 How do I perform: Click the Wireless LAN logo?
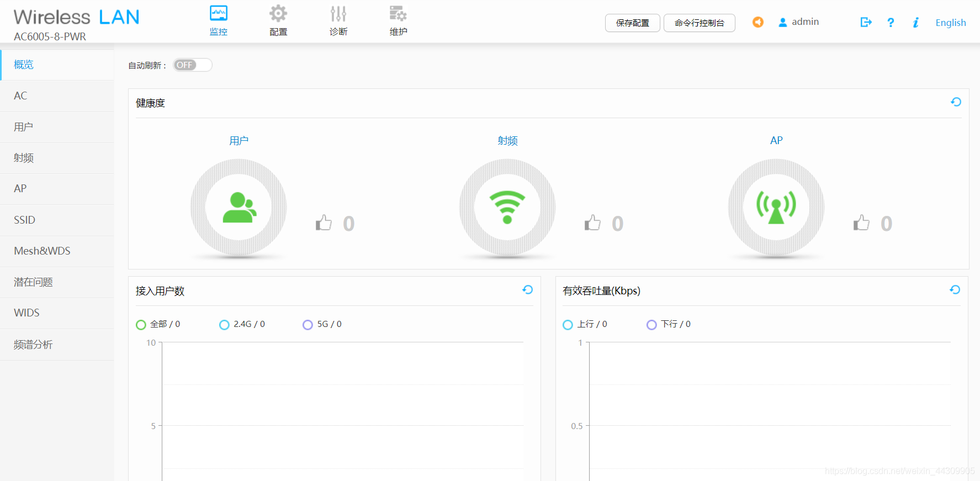[x=76, y=17]
